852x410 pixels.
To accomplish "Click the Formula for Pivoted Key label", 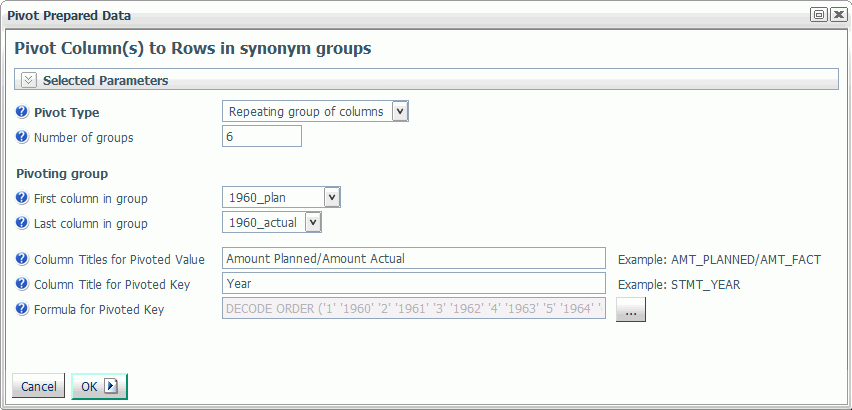I will point(99,310).
